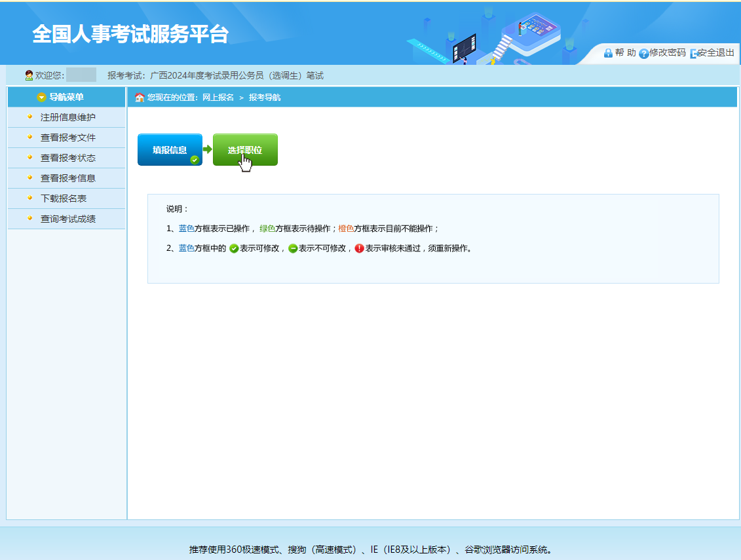Open 注册信息维护 in the navigation menu
741x560 pixels.
pyautogui.click(x=68, y=117)
